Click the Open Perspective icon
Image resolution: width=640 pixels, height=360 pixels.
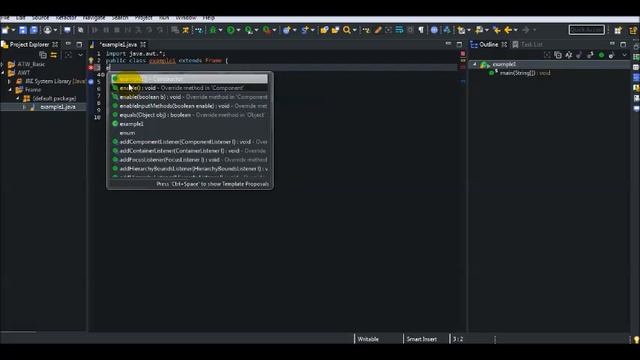(x=618, y=30)
